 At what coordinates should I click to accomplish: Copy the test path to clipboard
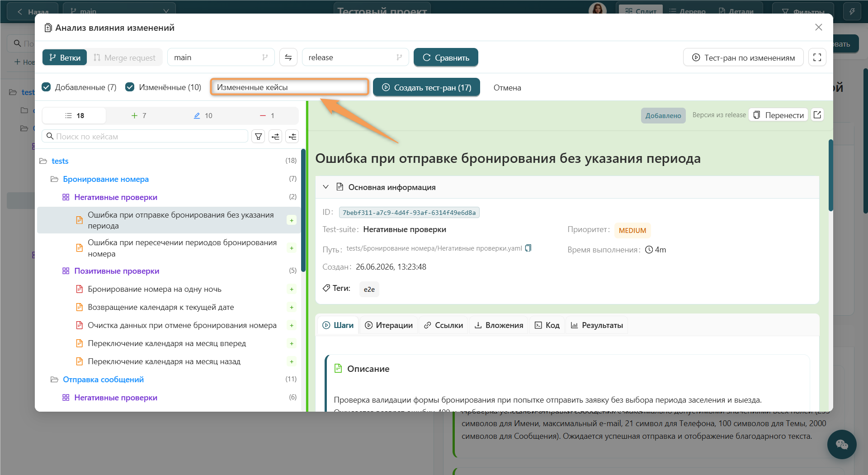coord(528,248)
